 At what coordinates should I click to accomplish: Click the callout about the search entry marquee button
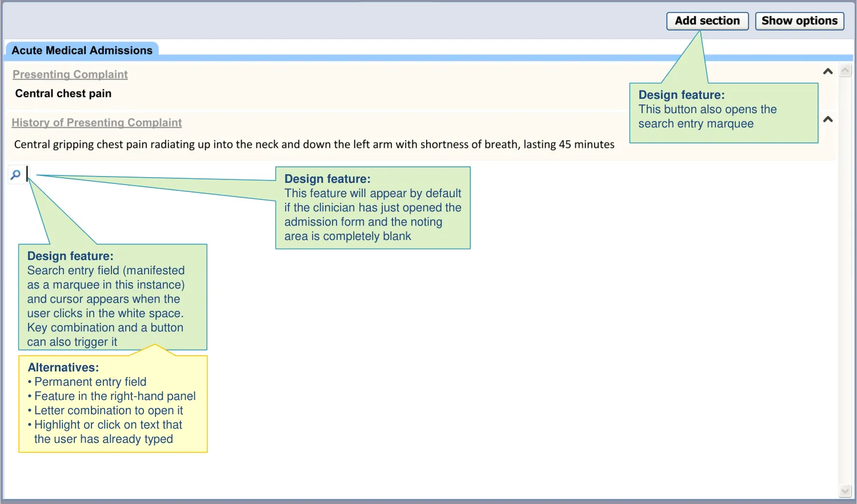tap(723, 113)
